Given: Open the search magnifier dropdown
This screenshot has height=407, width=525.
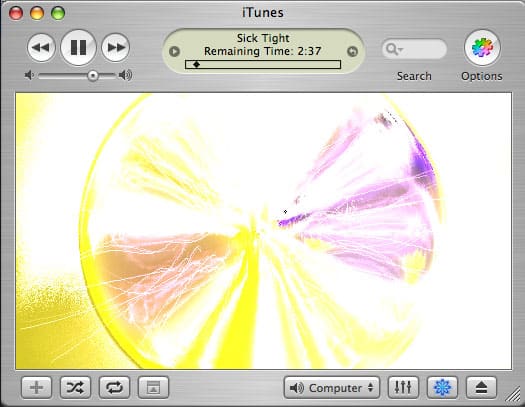Looking at the screenshot, I should coord(394,50).
